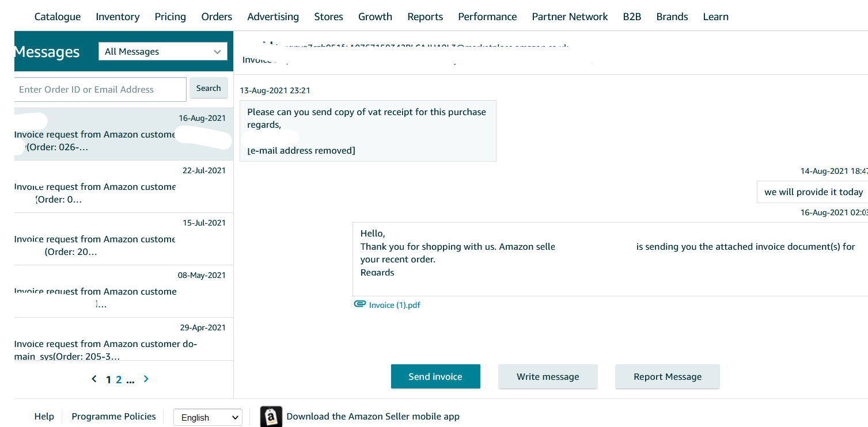
Task: Click the Amazon Seller app logo icon
Action: click(271, 417)
